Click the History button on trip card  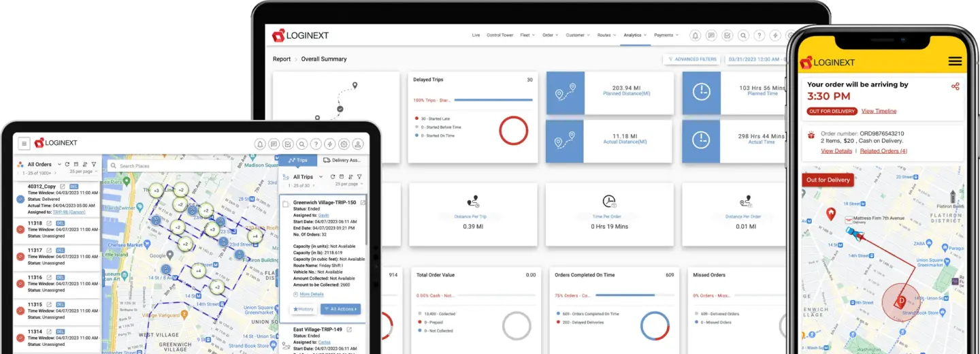pos(303,309)
